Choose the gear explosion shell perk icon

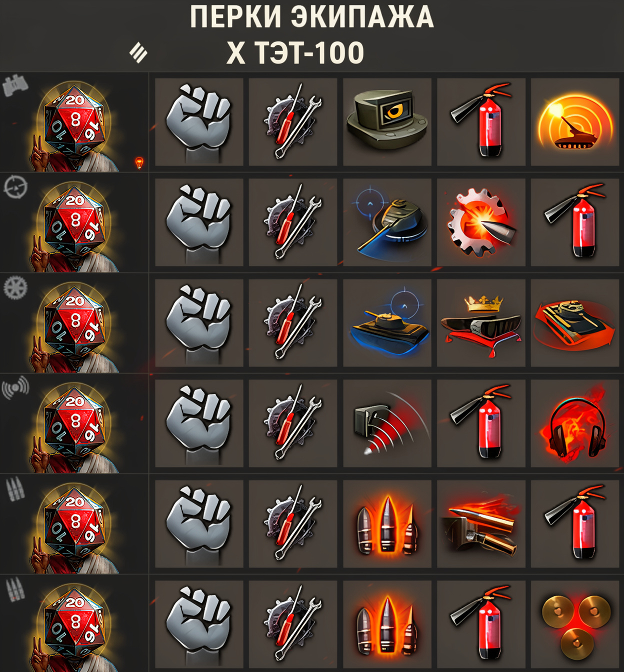pos(481,222)
